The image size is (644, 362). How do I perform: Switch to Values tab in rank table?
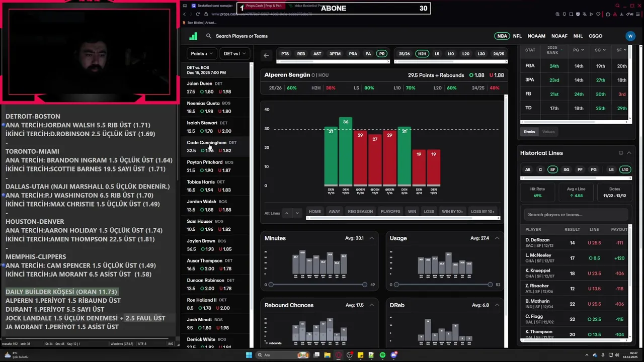click(548, 132)
